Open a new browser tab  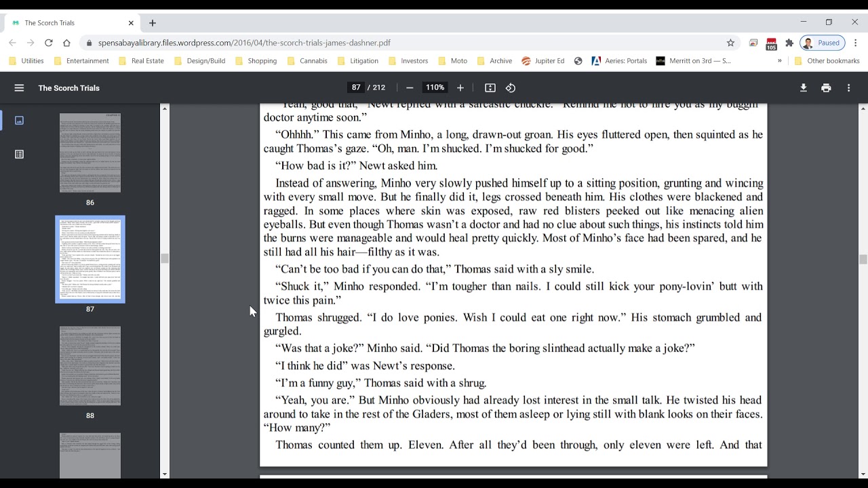click(153, 23)
